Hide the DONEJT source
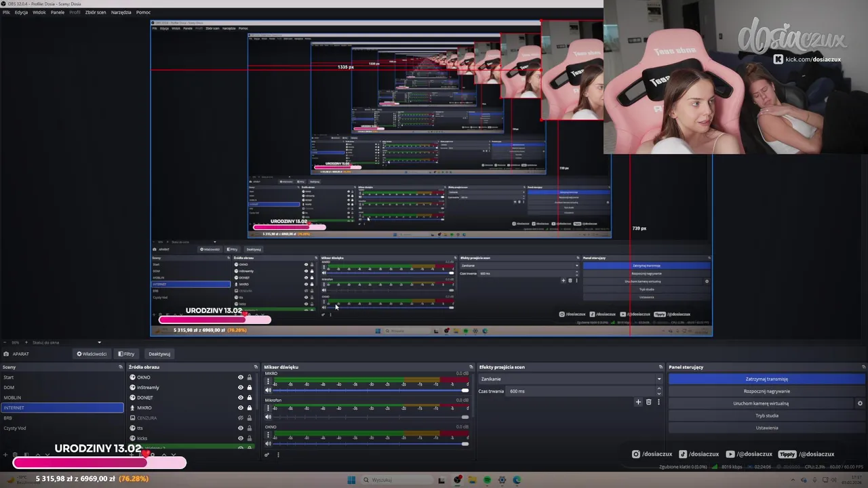The height and width of the screenshot is (488, 868). [x=241, y=398]
